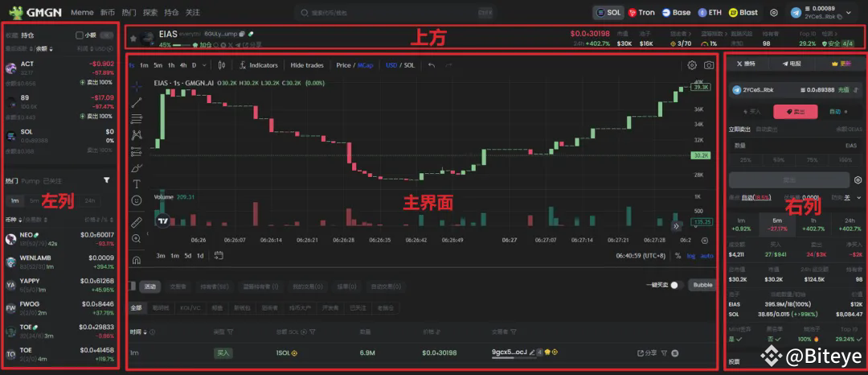Open chart settings gear icon
868x375 pixels.
[x=692, y=65]
